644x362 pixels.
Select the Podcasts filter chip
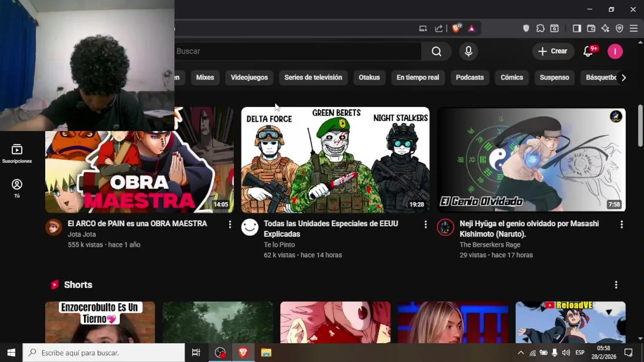(470, 77)
